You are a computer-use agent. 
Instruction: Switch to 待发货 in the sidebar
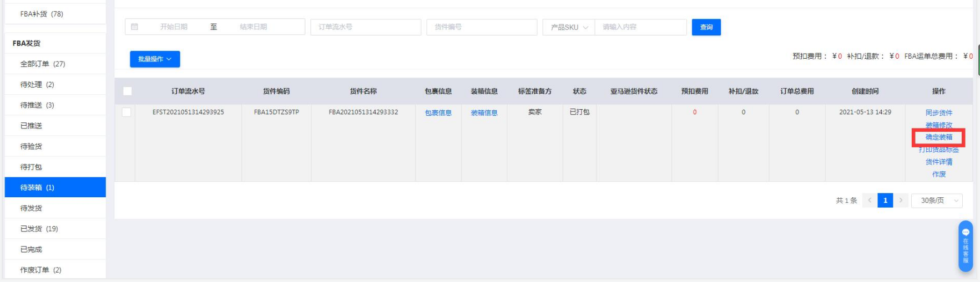point(32,208)
